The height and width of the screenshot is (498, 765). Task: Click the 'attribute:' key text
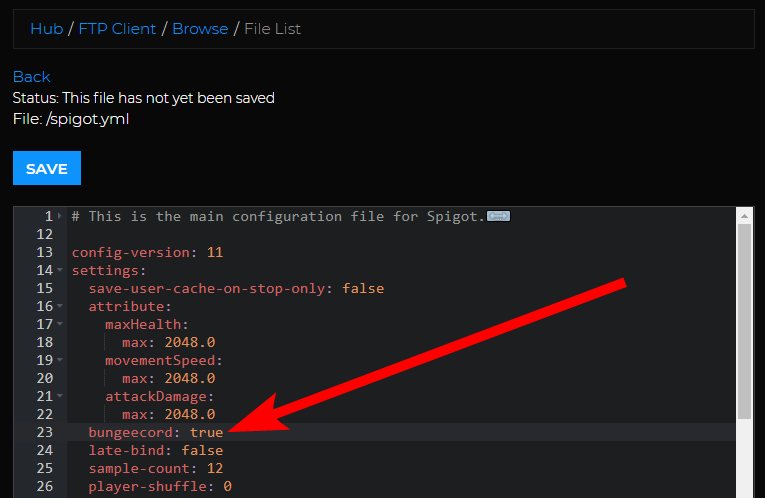[x=130, y=306]
